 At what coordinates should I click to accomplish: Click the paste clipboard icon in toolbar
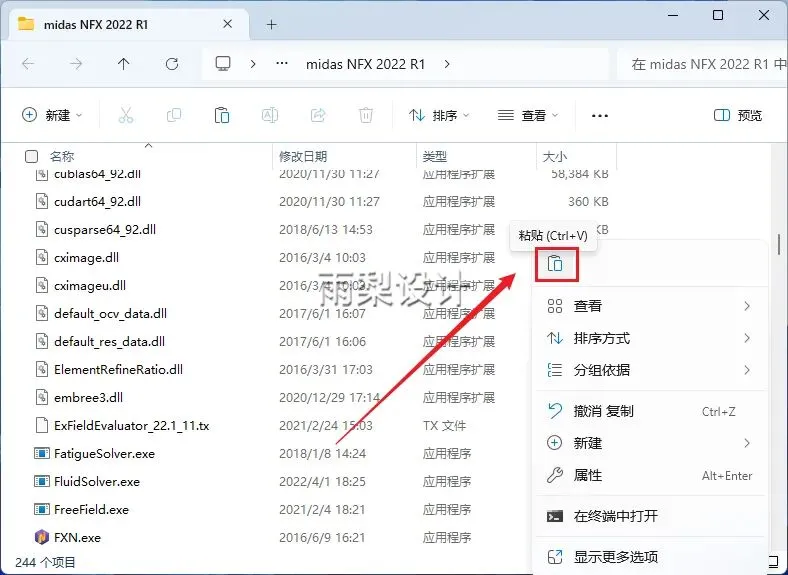(x=222, y=115)
